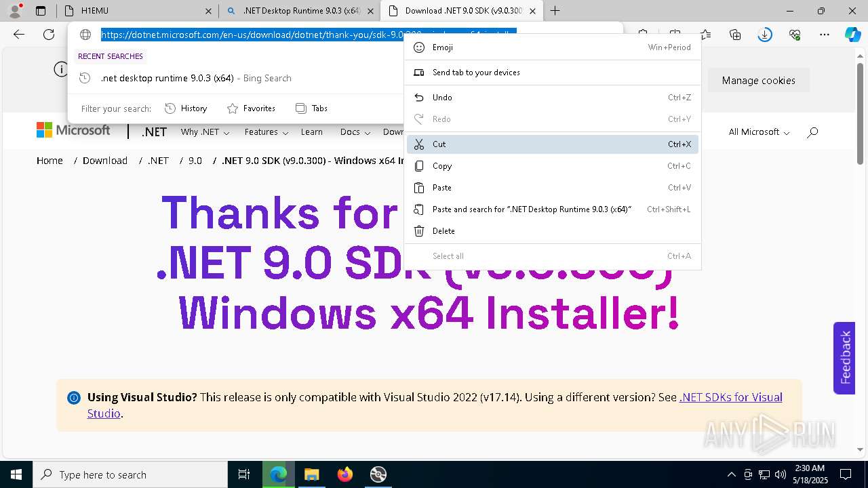
Task: Go back using the browser back arrow
Action: [x=19, y=35]
